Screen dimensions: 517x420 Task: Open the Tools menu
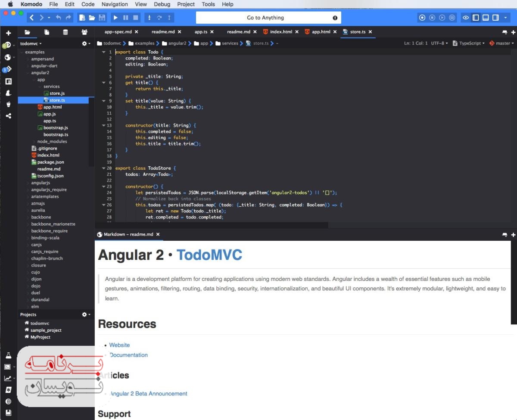pyautogui.click(x=208, y=4)
